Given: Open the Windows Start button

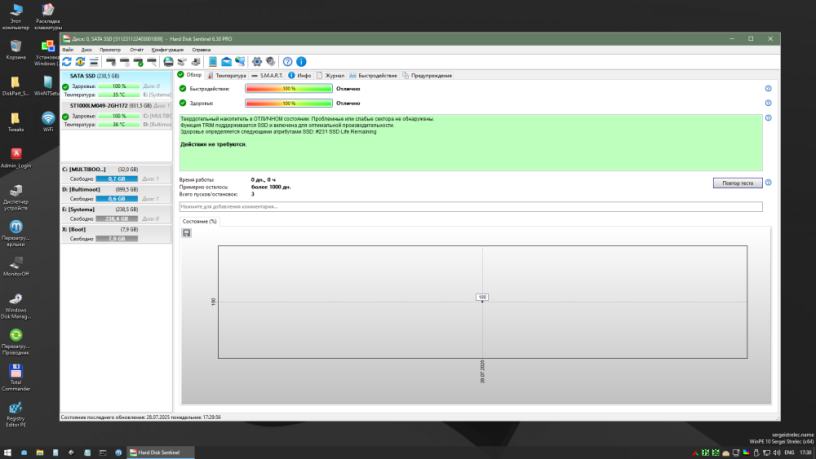Looking at the screenshot, I should click(x=7, y=452).
